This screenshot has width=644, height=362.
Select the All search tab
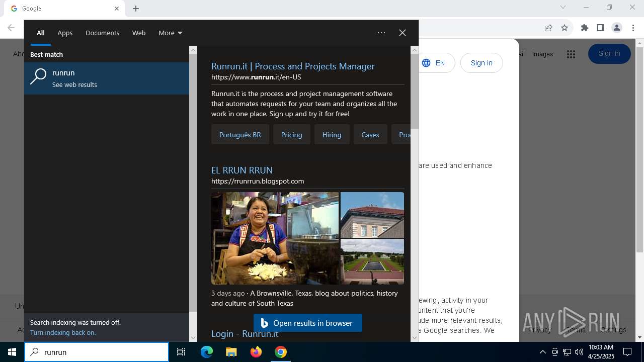(41, 33)
